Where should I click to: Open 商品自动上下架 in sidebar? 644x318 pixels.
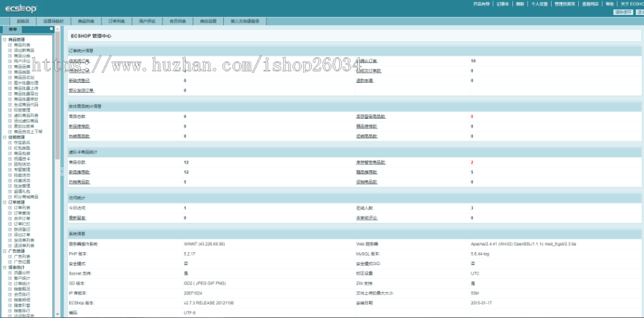click(x=28, y=131)
